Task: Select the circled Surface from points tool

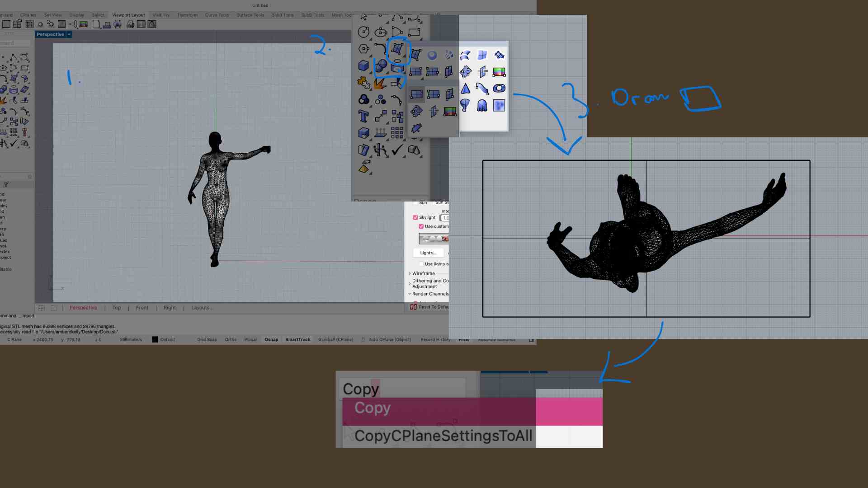Action: pyautogui.click(x=397, y=49)
